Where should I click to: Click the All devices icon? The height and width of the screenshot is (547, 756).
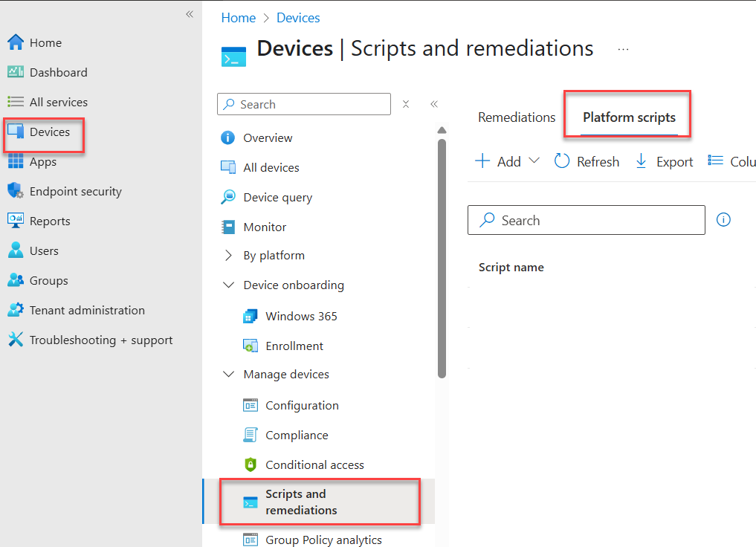pyautogui.click(x=228, y=167)
